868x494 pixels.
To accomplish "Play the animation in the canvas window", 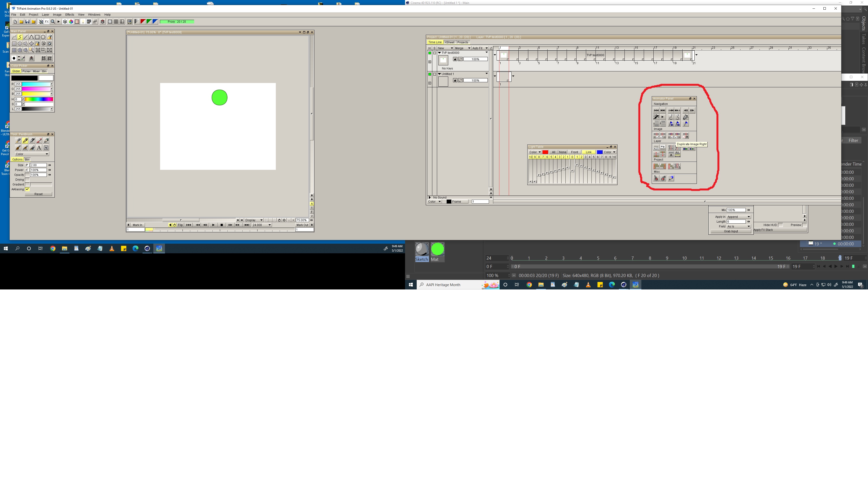I will point(214,225).
